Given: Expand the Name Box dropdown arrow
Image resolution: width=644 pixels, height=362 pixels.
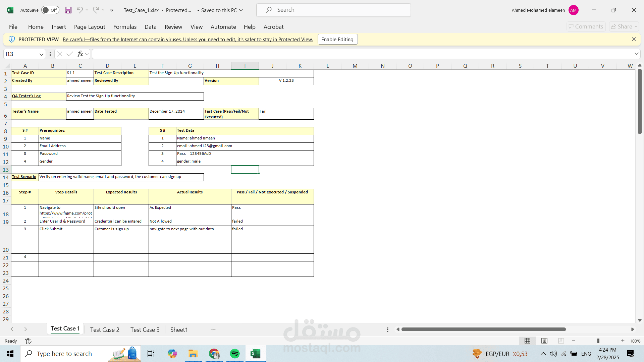Looking at the screenshot, I should 41,54.
